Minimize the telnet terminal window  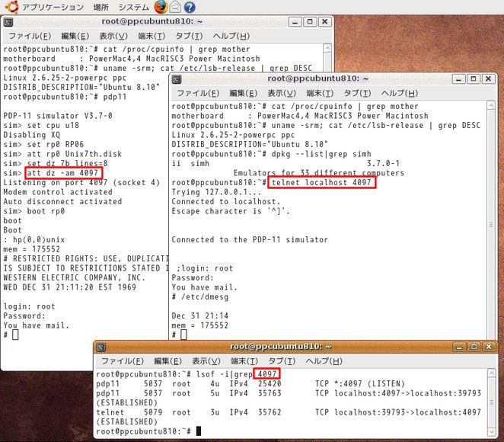pos(458,78)
